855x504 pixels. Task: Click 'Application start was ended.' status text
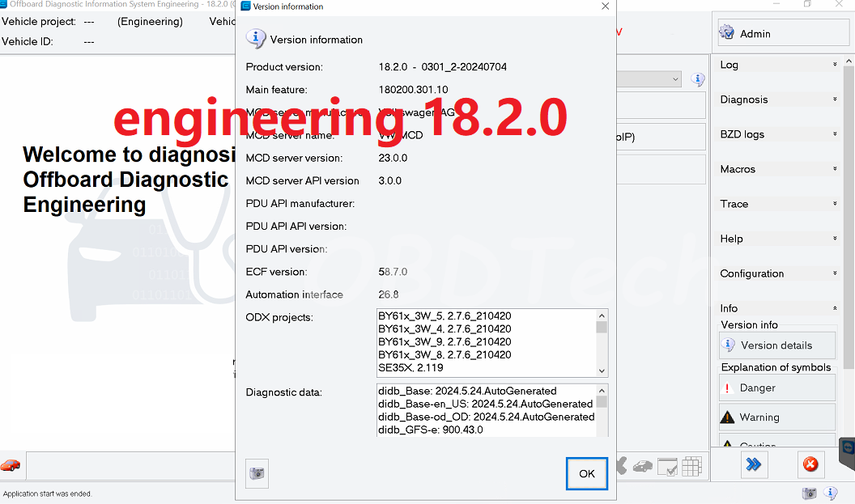coord(48,493)
